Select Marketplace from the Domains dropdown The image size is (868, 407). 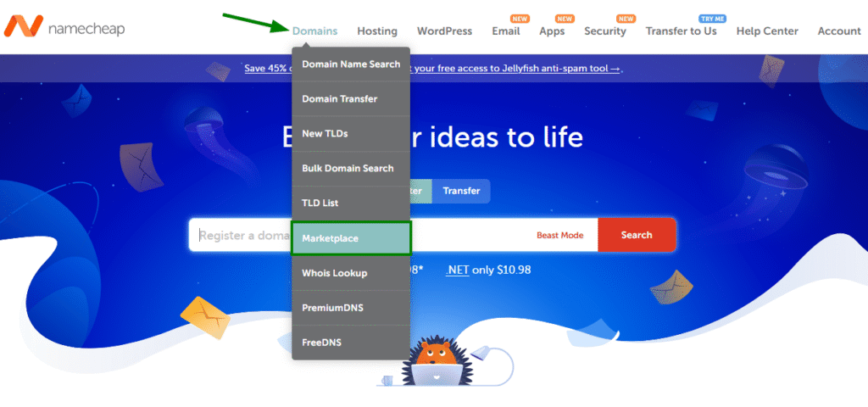(x=351, y=238)
